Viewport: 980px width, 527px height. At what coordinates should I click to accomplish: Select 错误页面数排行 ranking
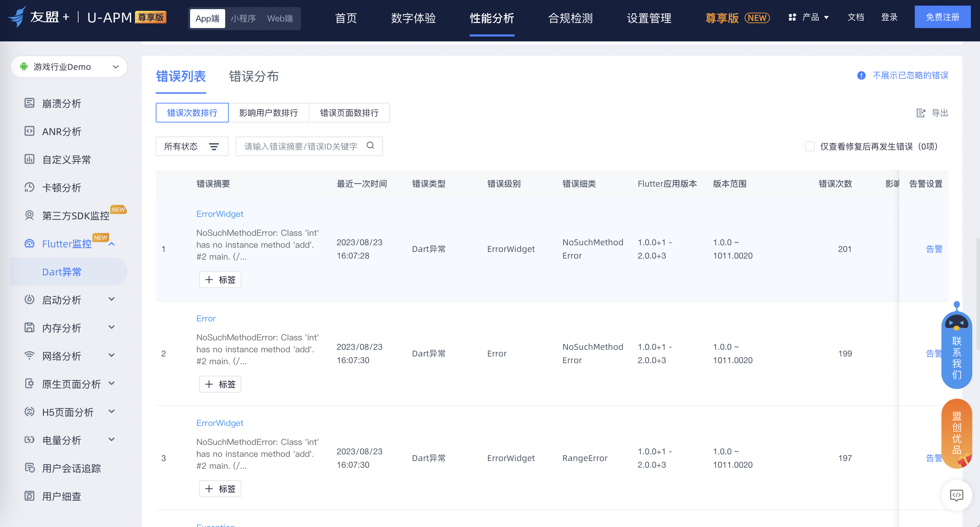tap(349, 113)
